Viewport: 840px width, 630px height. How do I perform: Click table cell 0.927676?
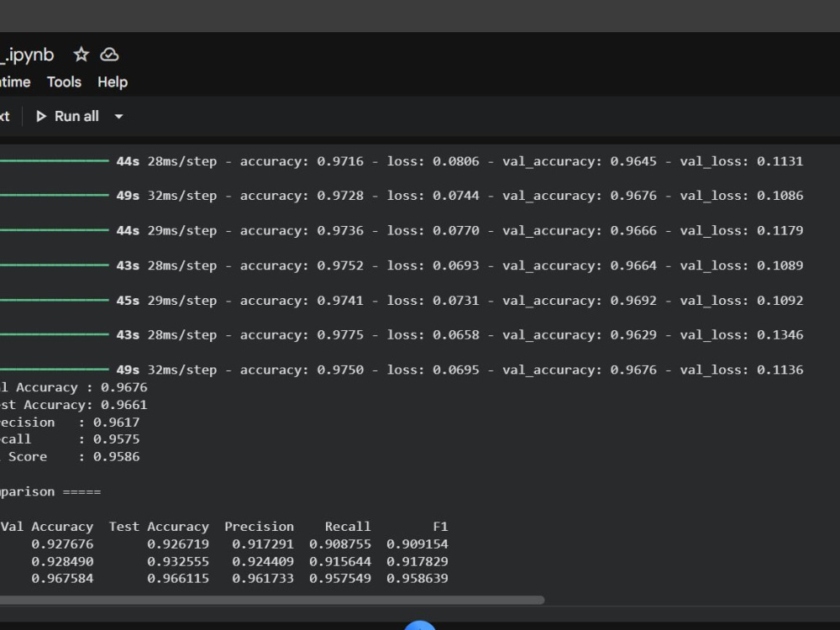pyautogui.click(x=62, y=544)
